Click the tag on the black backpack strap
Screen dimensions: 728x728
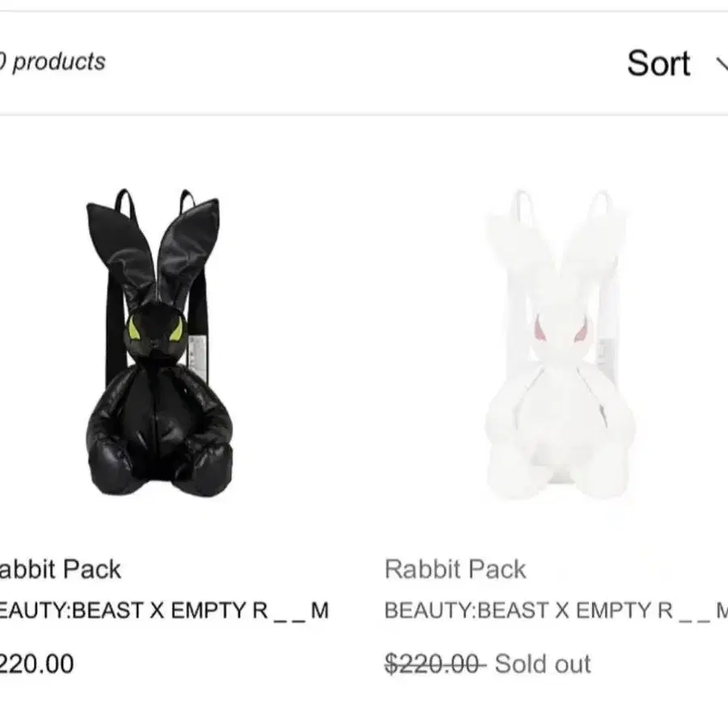pos(197,354)
